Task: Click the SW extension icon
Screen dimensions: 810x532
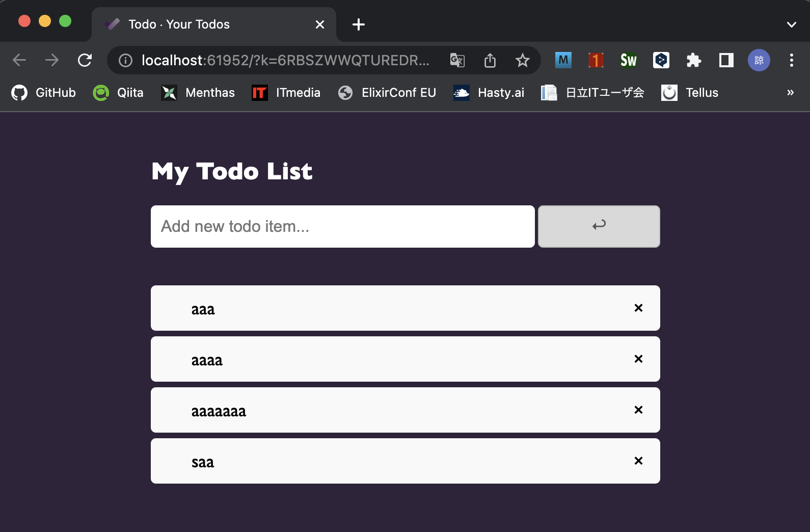Action: click(628, 60)
